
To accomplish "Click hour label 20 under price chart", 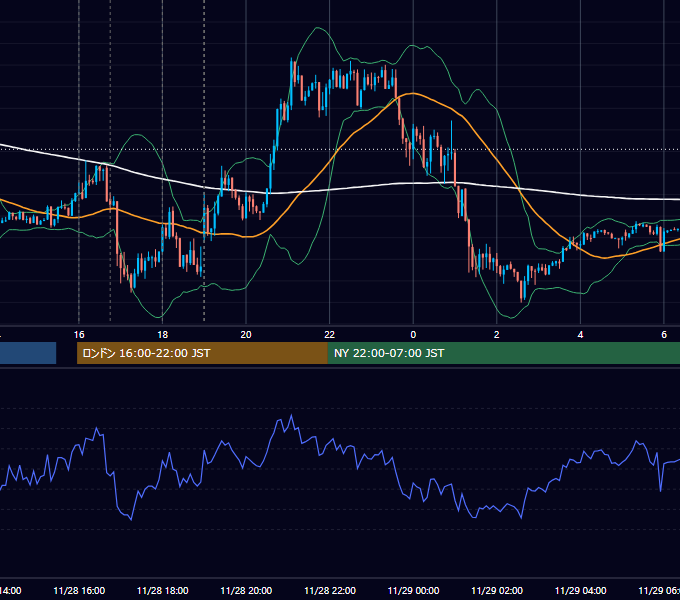I will click(246, 335).
